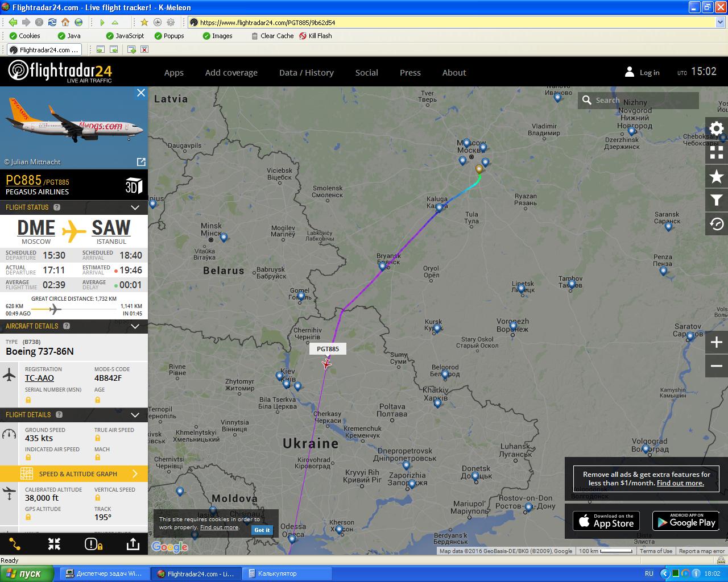This screenshot has height=582, width=728.
Task: Open the map filter funnel icon
Action: (x=717, y=200)
